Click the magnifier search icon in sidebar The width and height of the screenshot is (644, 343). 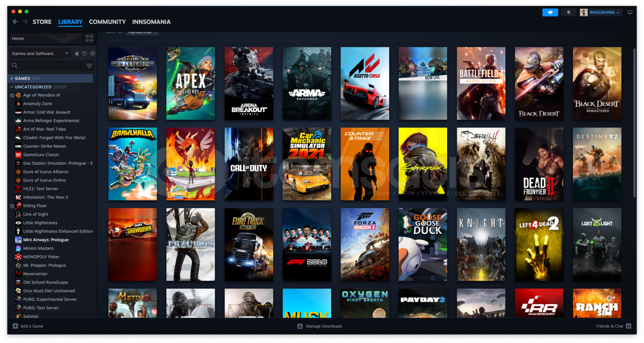[15, 66]
